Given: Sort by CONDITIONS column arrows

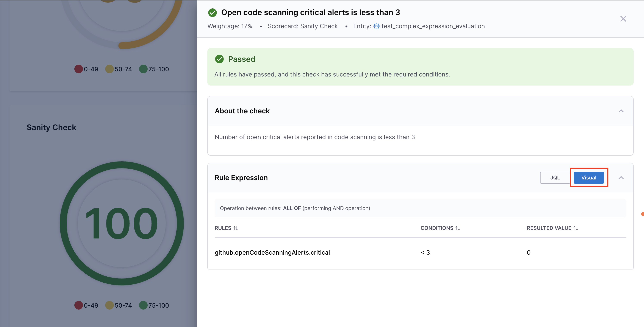Looking at the screenshot, I should coord(458,228).
